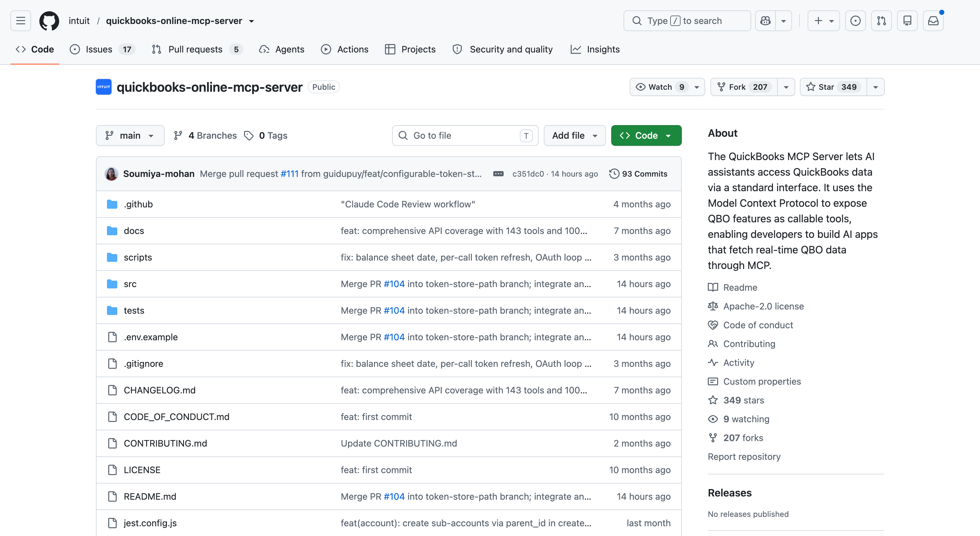Click the Intuit organization avatar
This screenshot has height=536, width=980.
point(103,87)
